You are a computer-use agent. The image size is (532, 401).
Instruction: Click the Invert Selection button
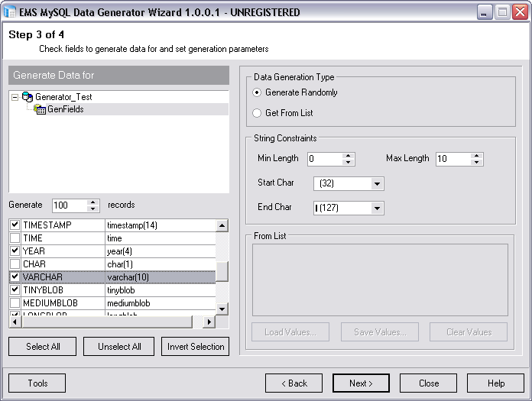pyautogui.click(x=196, y=347)
